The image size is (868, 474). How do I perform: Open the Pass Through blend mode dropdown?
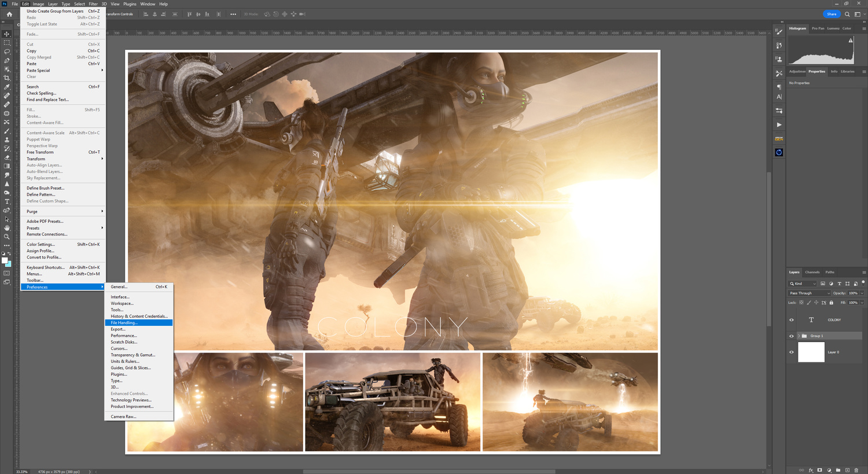(810, 293)
